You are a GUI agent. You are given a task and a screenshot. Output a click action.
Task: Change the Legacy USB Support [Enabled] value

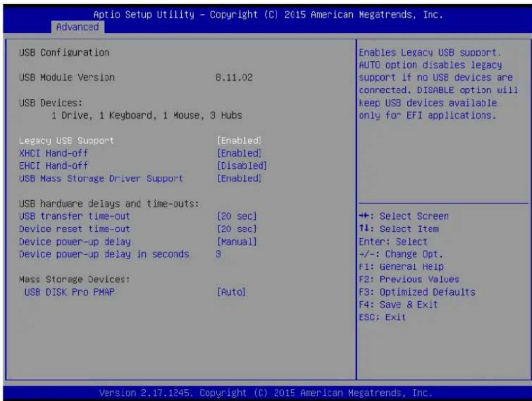pos(239,141)
